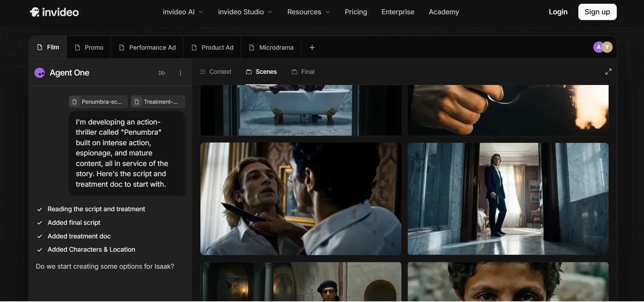
Task: Click the fast-forward icon beside Agent One
Action: coord(162,73)
